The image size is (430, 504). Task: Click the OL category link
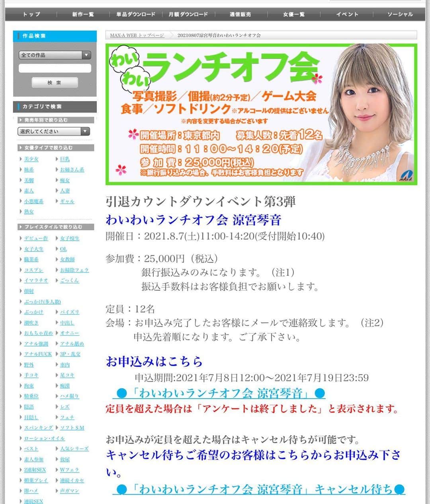(63, 249)
